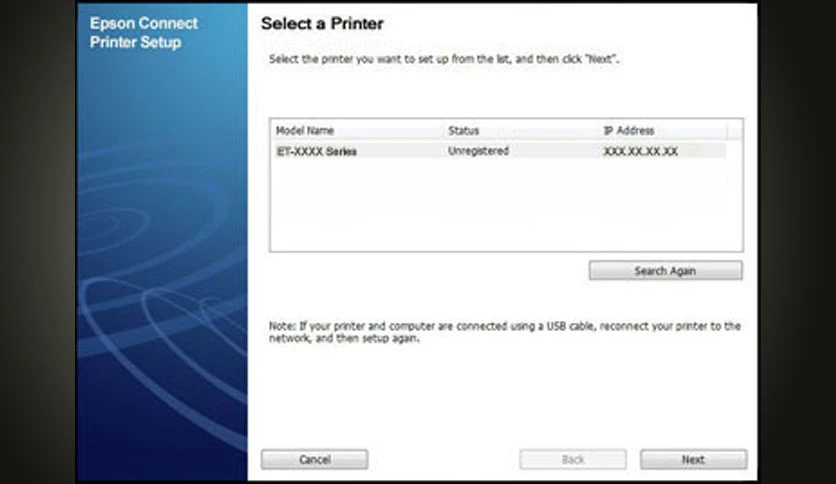Click the Cancel button
The image size is (836, 484).
[x=315, y=459]
